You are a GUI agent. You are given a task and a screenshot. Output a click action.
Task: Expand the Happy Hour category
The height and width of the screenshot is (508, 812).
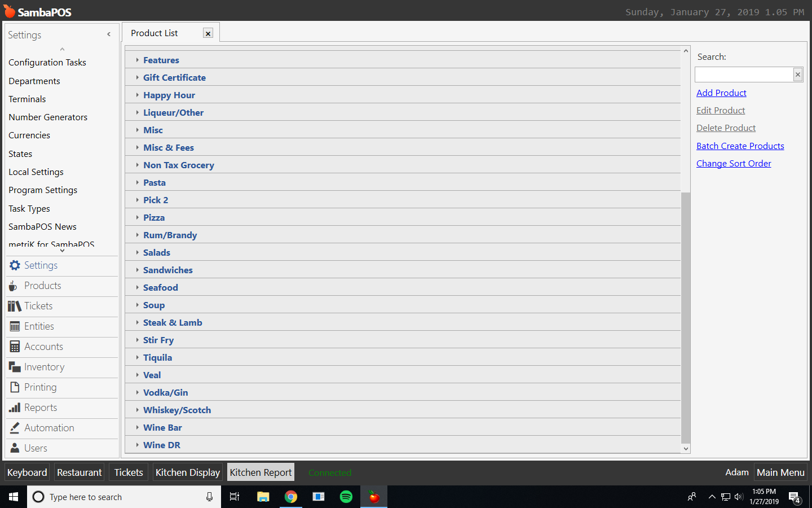(x=137, y=95)
